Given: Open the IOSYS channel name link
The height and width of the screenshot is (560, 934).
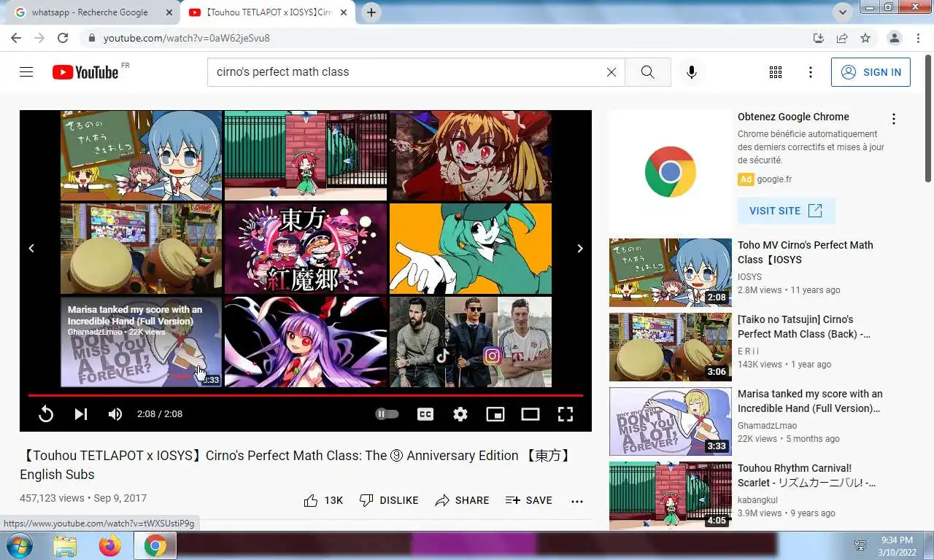Looking at the screenshot, I should [749, 277].
